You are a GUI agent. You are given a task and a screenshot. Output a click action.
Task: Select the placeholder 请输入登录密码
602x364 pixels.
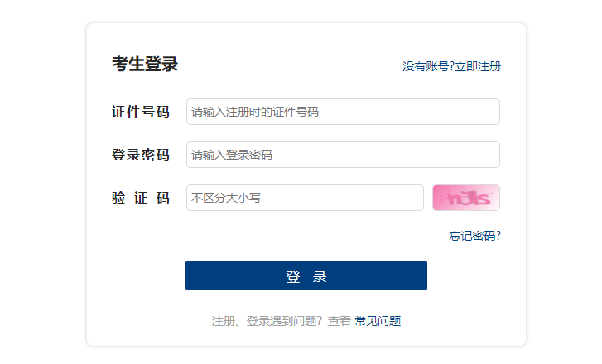(232, 155)
